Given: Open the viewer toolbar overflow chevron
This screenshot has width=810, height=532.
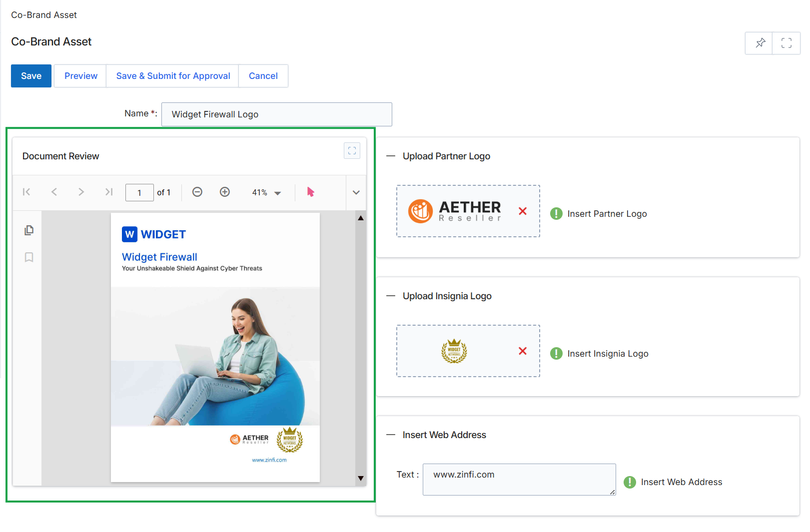Looking at the screenshot, I should tap(356, 192).
